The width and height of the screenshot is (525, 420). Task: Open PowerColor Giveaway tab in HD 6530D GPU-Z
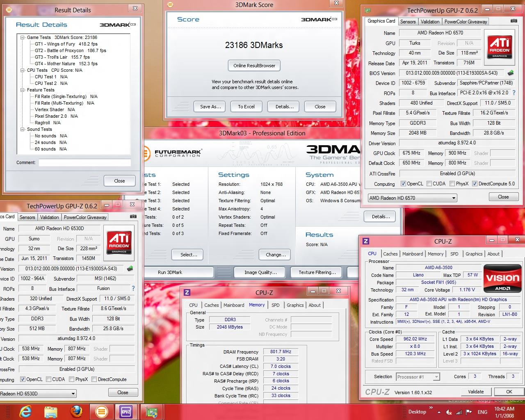click(x=85, y=217)
